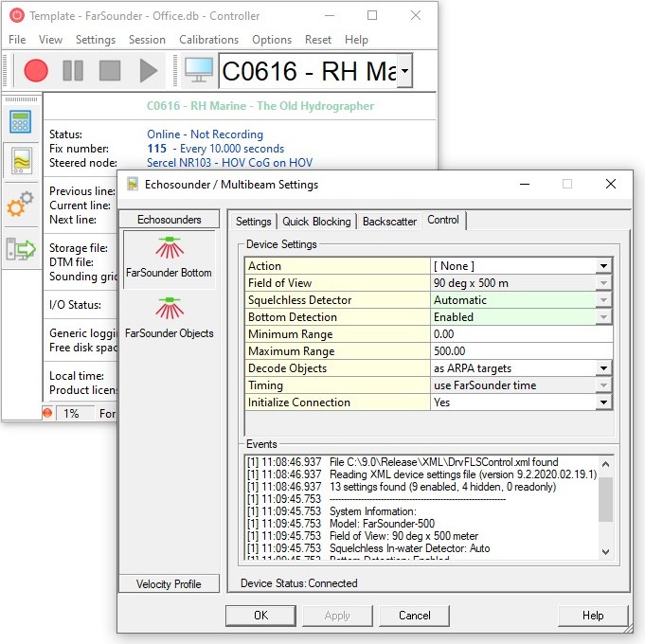The height and width of the screenshot is (644, 645).
Task: Click the Stop square icon
Action: [110, 71]
